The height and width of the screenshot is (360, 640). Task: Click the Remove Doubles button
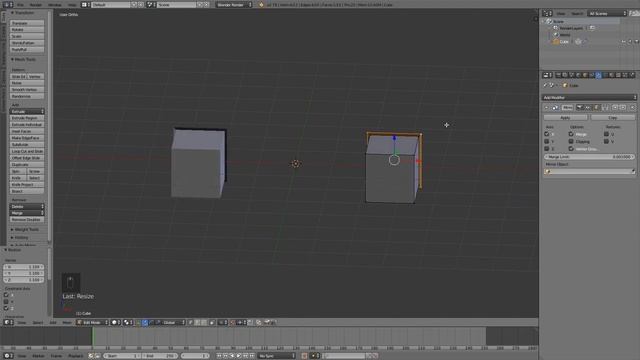27,220
